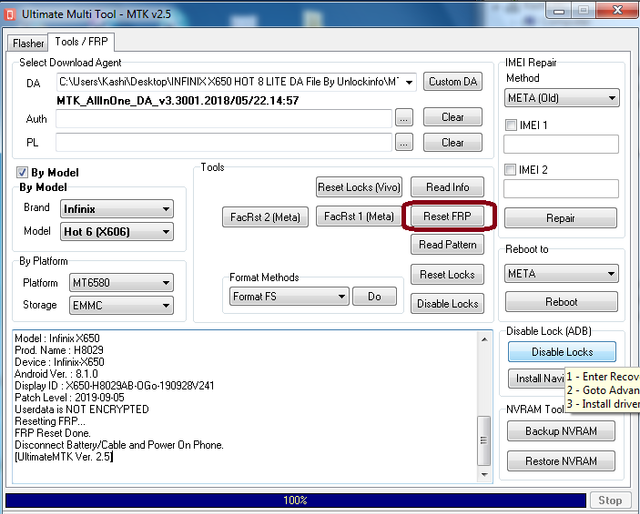Click the Do button
Image resolution: width=640 pixels, height=514 pixels.
[x=374, y=296]
